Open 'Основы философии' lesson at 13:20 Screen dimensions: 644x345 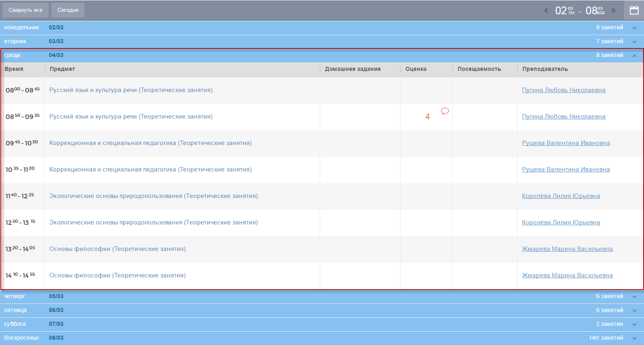tap(117, 249)
